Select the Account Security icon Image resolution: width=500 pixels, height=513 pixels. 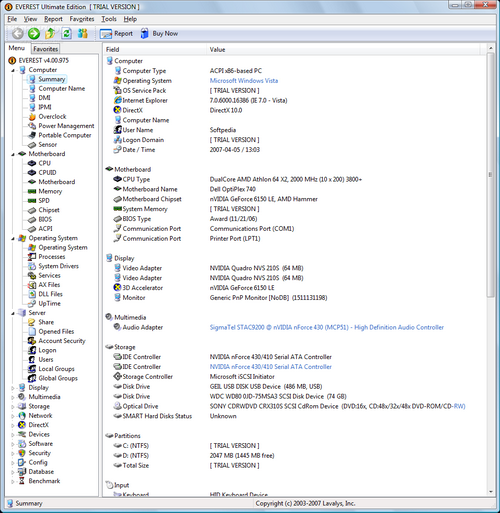[x=32, y=341]
